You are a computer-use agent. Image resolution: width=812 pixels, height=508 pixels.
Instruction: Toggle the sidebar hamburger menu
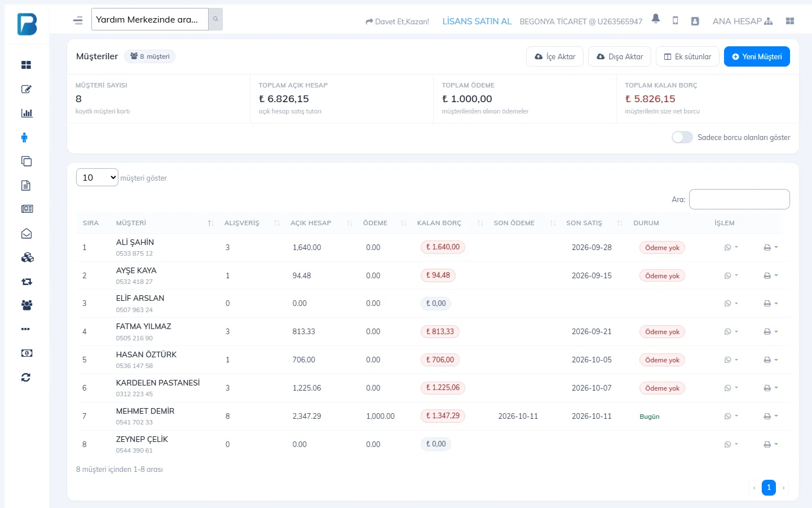click(78, 20)
